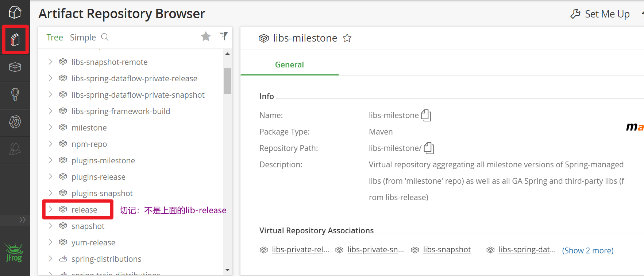Screen dimensions: 644x276
Task: Expand the release repository node
Action: (51, 209)
